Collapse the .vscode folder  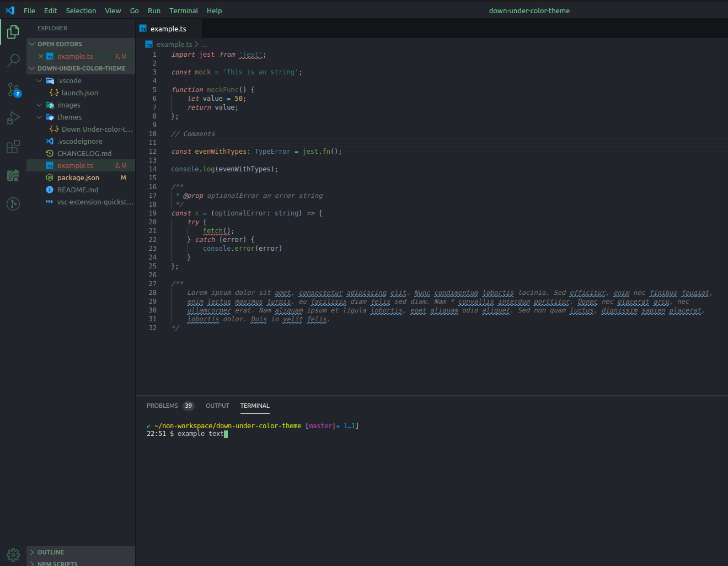pyautogui.click(x=69, y=81)
